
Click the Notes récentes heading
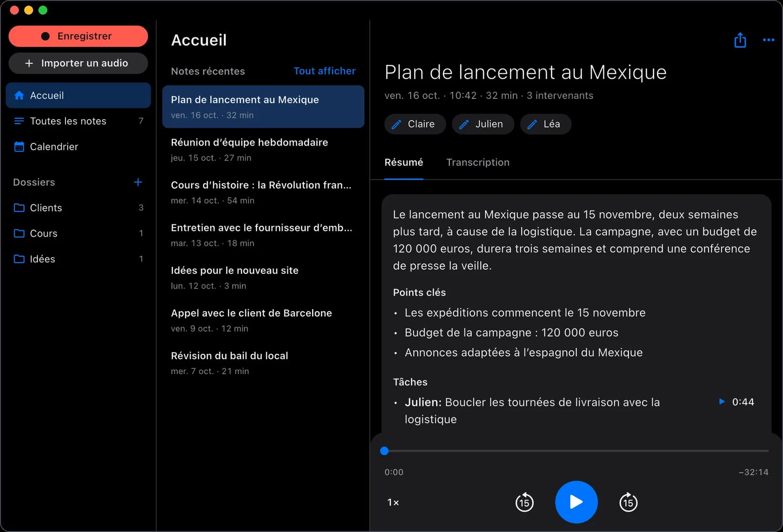coord(208,71)
